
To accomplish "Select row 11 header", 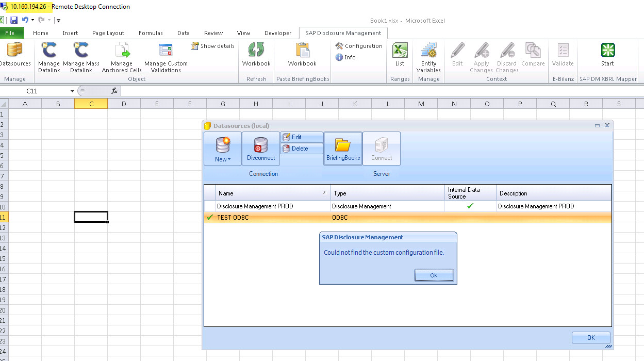I will pyautogui.click(x=4, y=217).
